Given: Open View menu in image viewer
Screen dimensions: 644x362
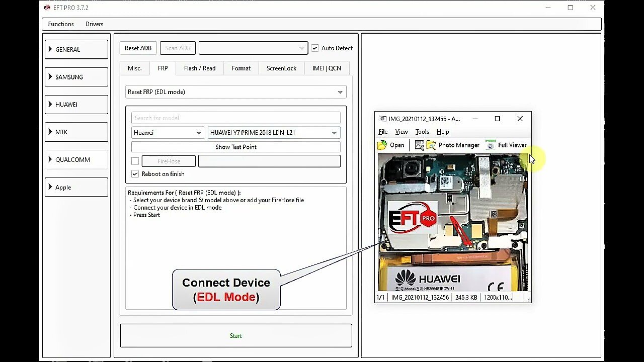Looking at the screenshot, I should pyautogui.click(x=401, y=132).
